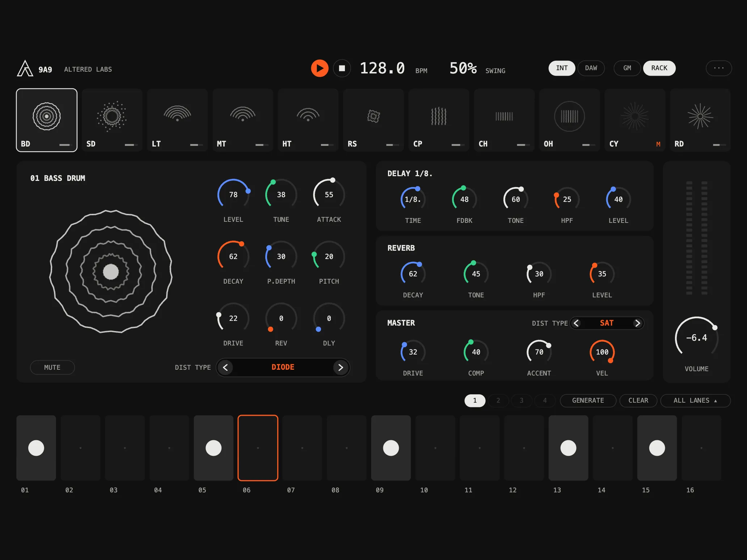Select the CY cymbal pad
Image resolution: width=747 pixels, height=560 pixels.
[635, 120]
